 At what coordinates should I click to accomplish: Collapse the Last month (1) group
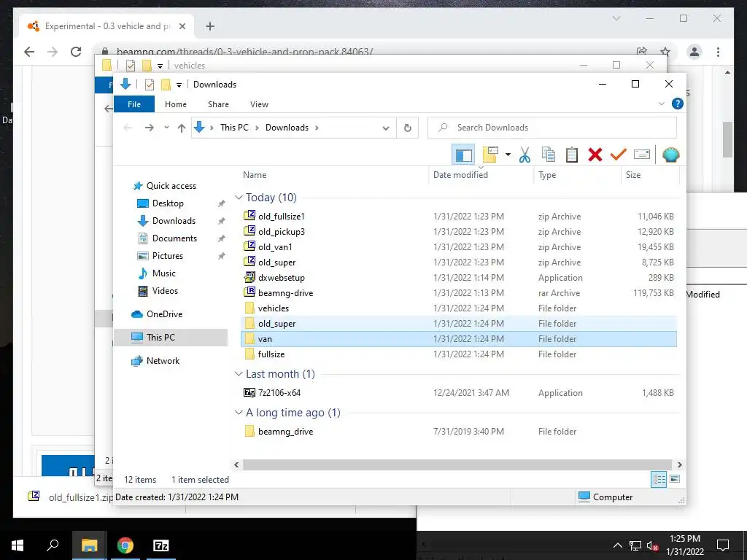point(239,374)
